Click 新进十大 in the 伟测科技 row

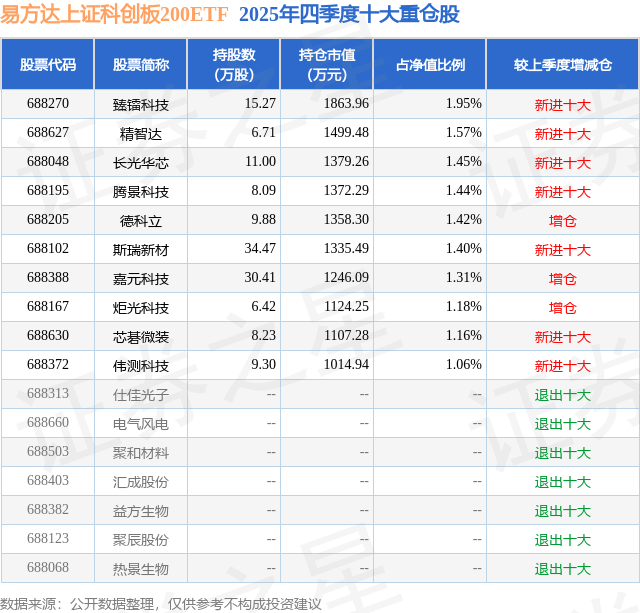(563, 366)
